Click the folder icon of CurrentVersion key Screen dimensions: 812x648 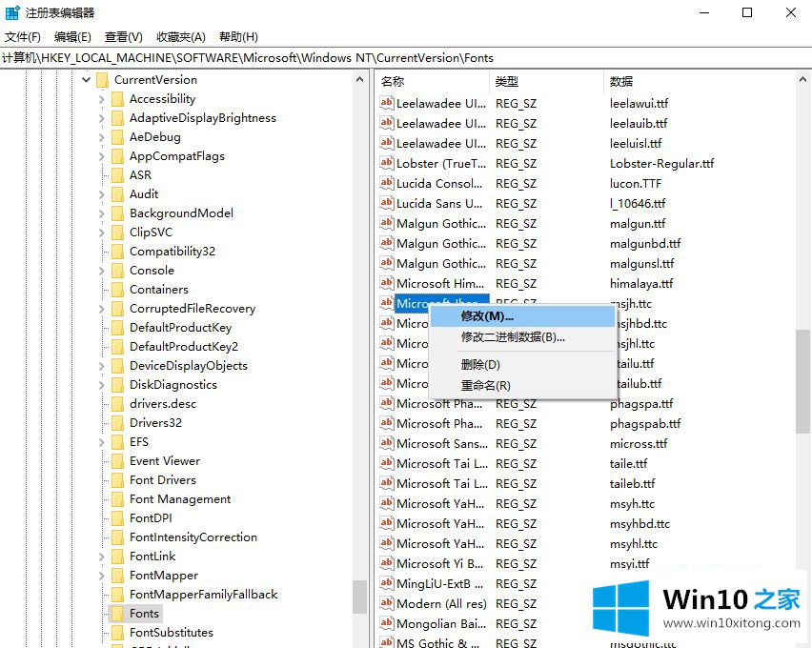pyautogui.click(x=102, y=80)
